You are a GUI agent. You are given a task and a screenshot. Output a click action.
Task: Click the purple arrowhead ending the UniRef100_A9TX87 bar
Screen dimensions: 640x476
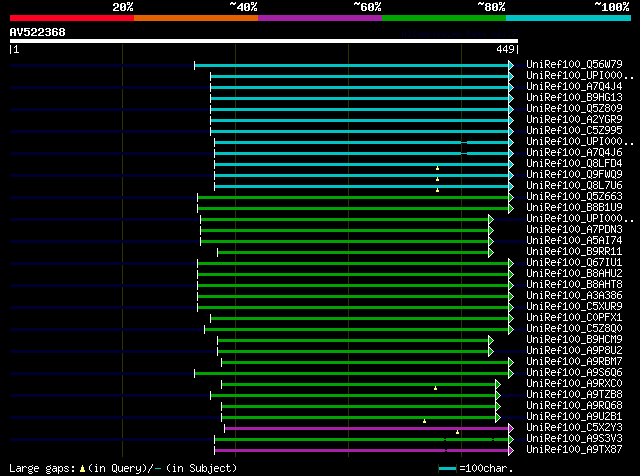[511, 451]
